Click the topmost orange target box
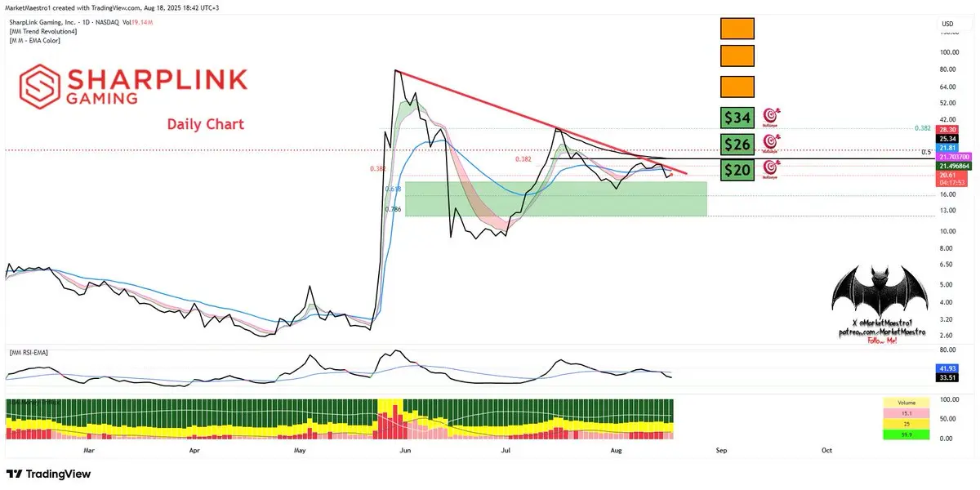 (x=737, y=29)
